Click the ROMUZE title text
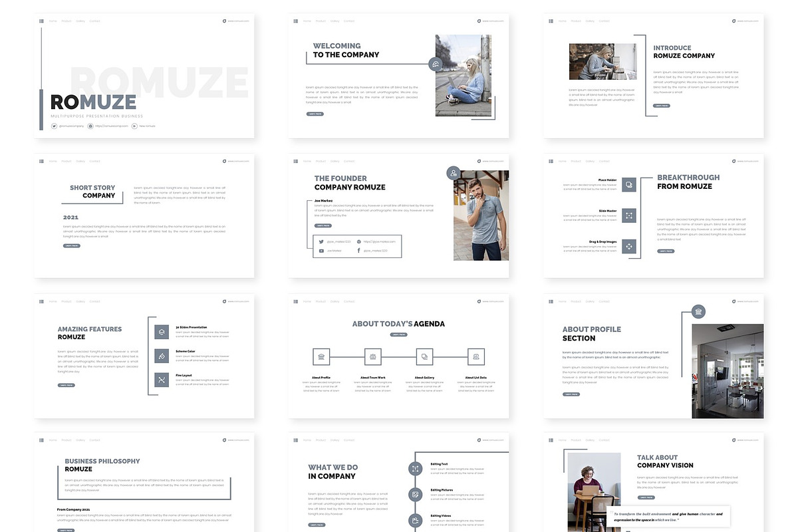Screen dimensions: 798x532 [x=93, y=102]
